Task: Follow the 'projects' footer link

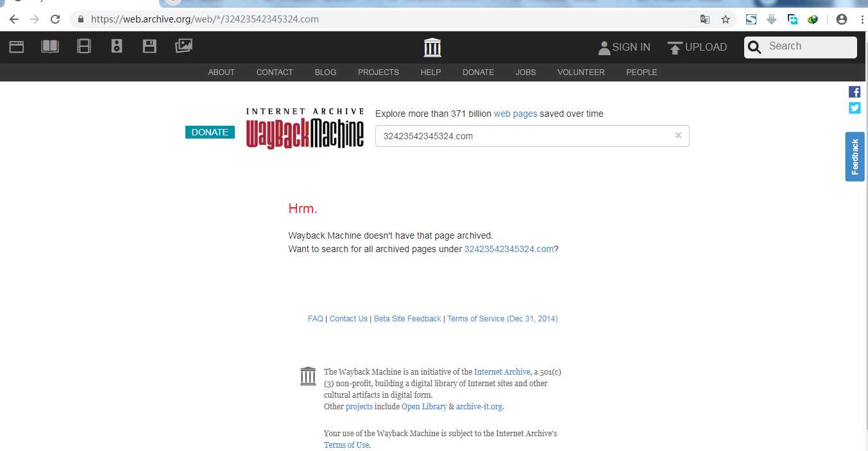Action: point(359,407)
